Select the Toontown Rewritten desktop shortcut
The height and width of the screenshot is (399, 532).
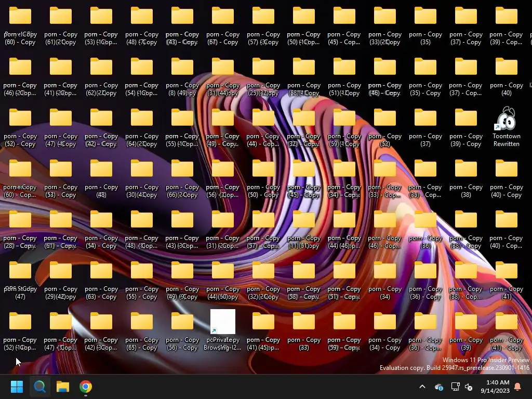[x=506, y=127]
